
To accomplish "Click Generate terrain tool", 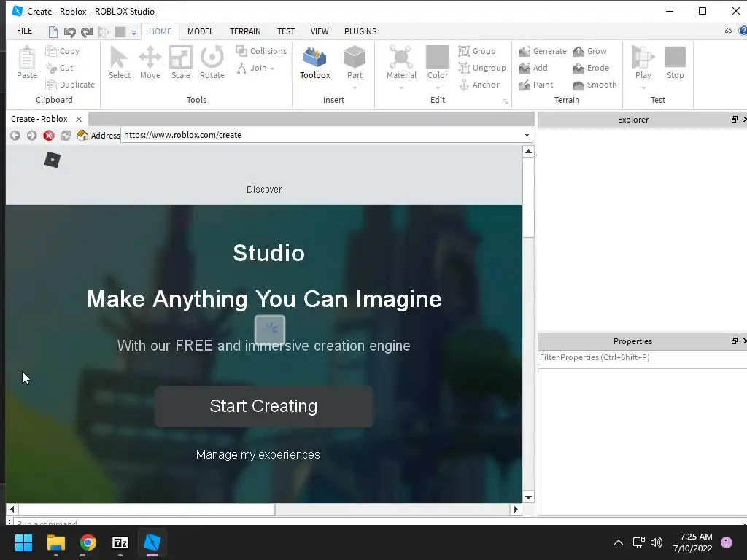I will (x=543, y=51).
